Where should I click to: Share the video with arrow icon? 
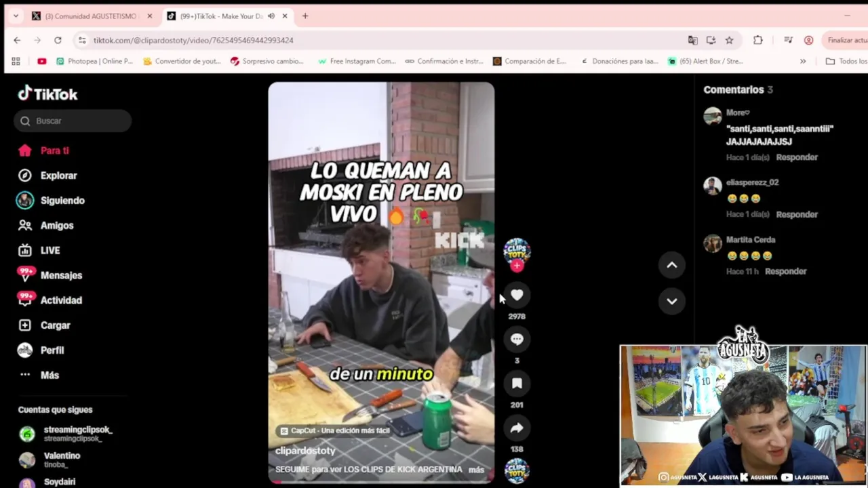(517, 428)
